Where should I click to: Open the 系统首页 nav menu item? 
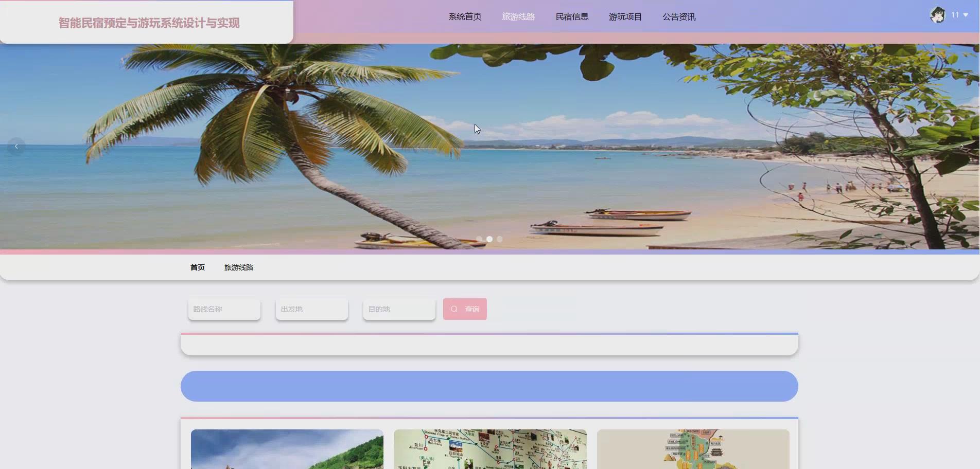tap(465, 16)
